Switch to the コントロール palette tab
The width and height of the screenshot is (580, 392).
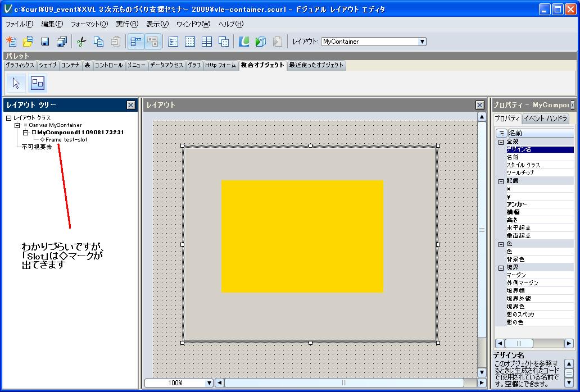click(108, 65)
